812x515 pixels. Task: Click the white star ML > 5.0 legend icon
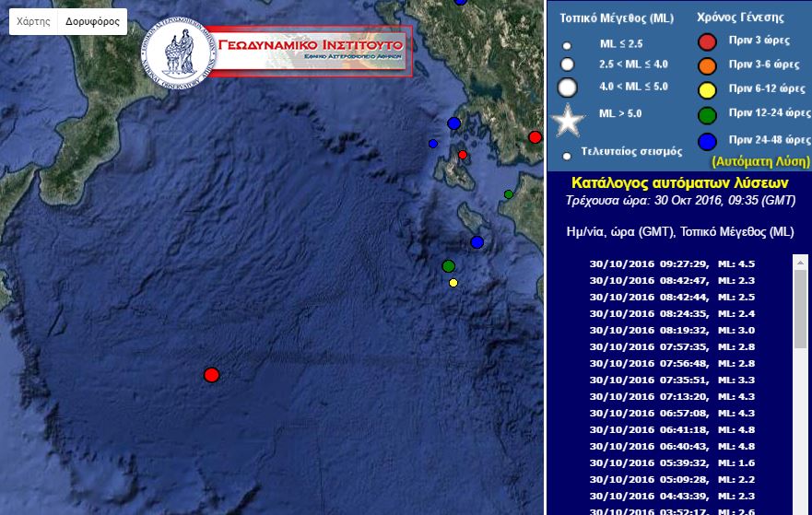click(x=568, y=121)
